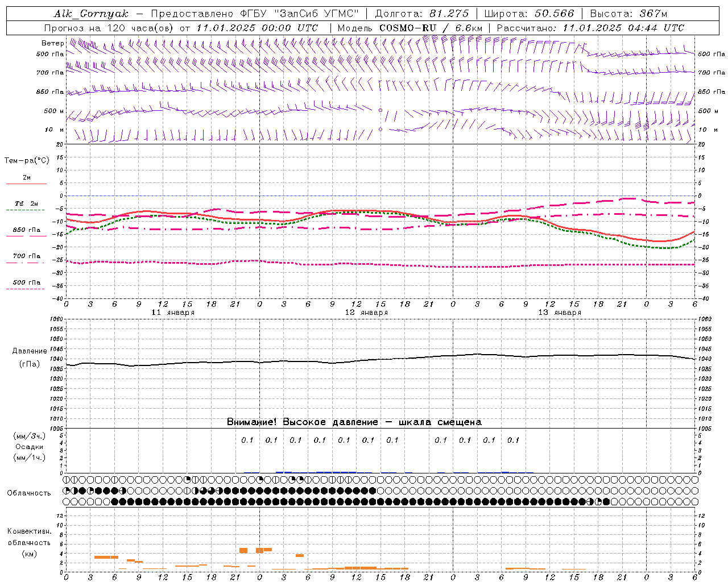Click the warning Внимание! Высокое давление – шкала смещена
This screenshot has height=582, width=728.
click(x=354, y=422)
